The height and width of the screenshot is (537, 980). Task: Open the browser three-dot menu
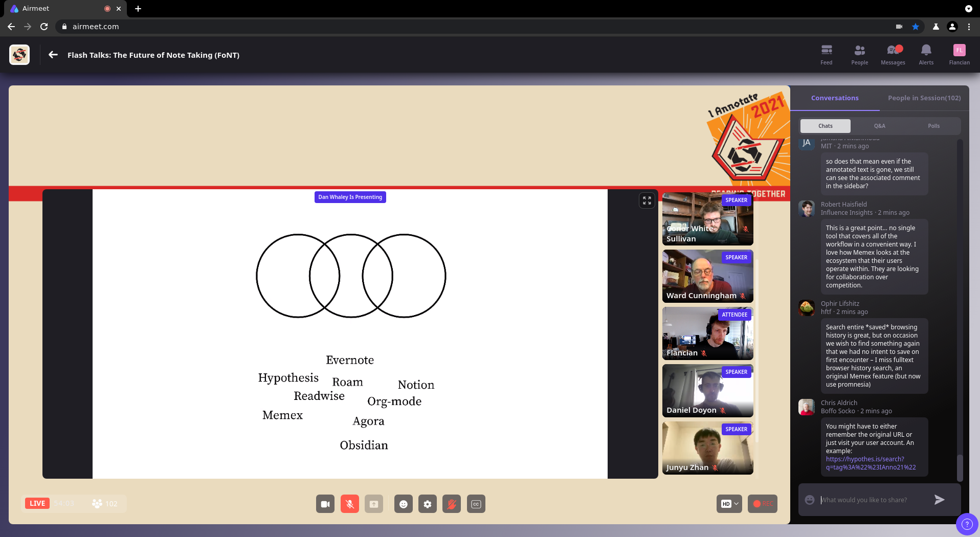(969, 27)
